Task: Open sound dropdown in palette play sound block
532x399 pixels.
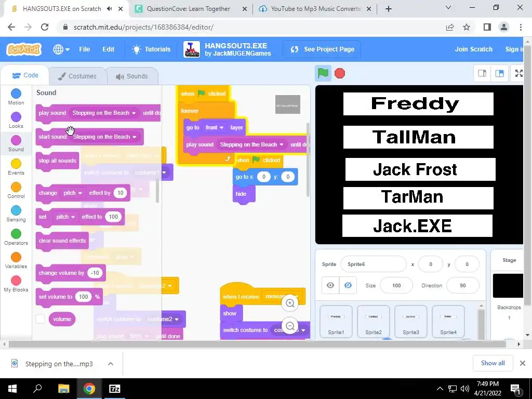Action: click(104, 113)
